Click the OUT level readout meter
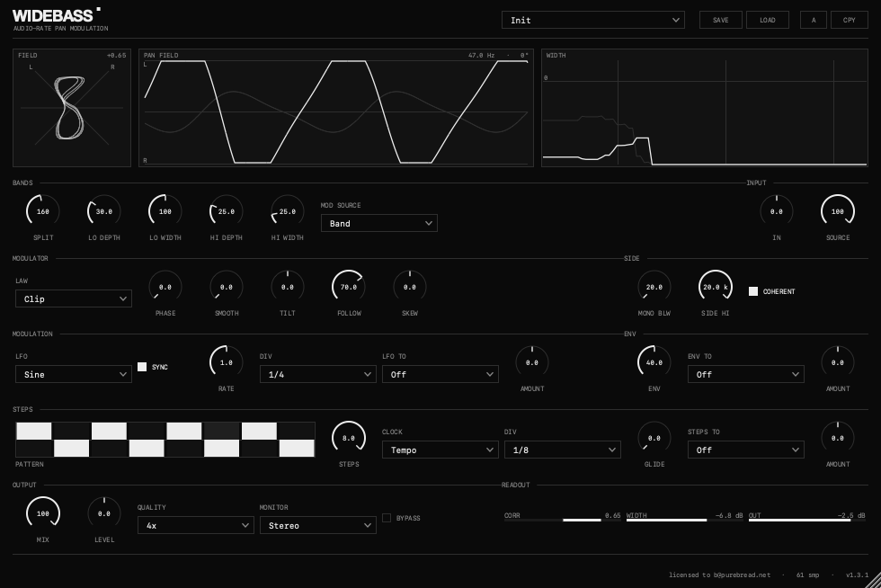The height and width of the screenshot is (588, 881). 807,517
